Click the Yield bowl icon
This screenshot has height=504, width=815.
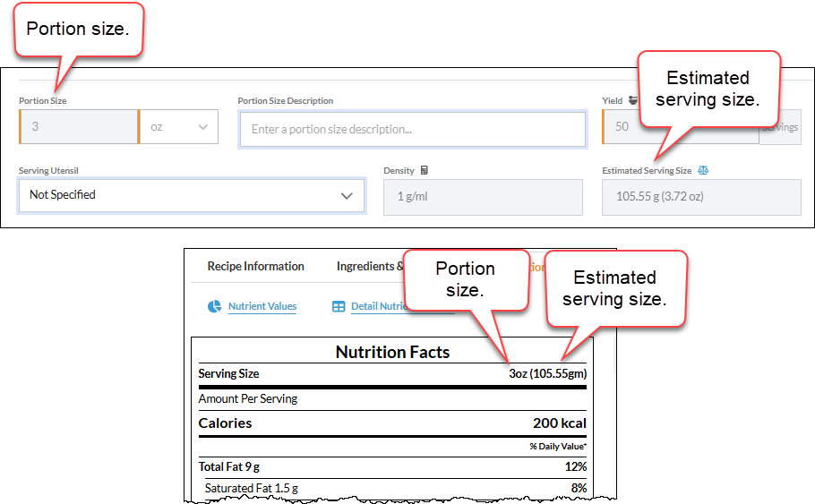point(632,100)
